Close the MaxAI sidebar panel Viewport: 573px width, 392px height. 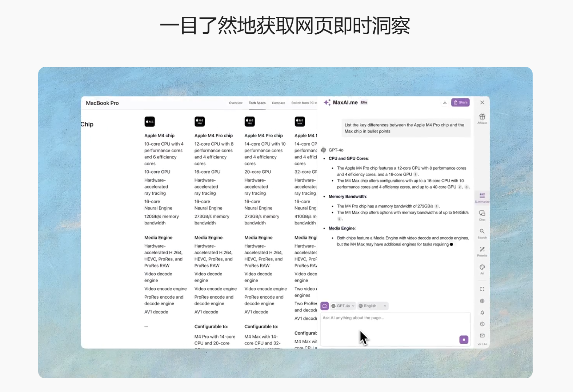(x=482, y=102)
